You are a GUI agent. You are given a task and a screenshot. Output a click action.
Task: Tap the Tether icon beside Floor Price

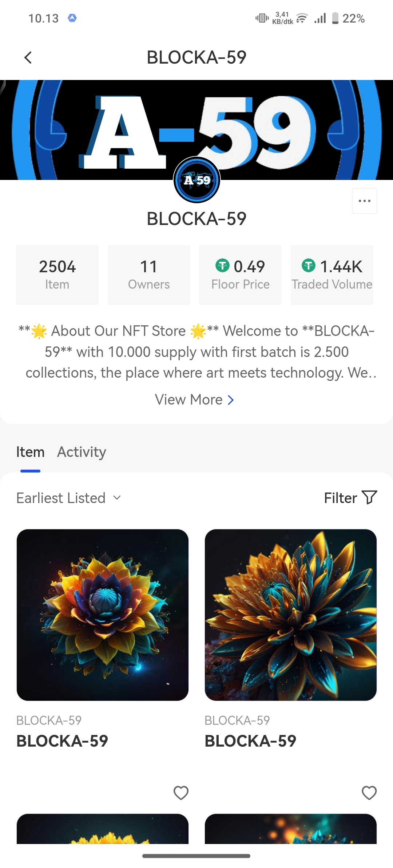(222, 265)
